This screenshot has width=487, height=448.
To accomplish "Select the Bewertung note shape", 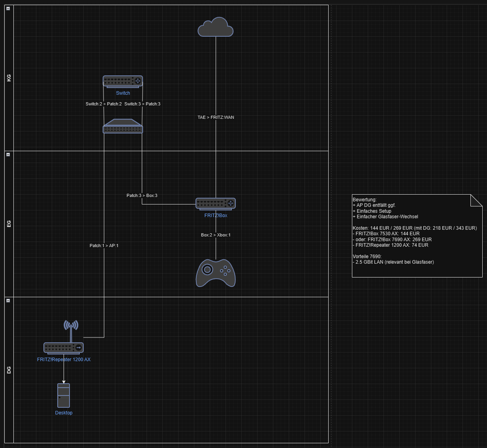I will (417, 235).
